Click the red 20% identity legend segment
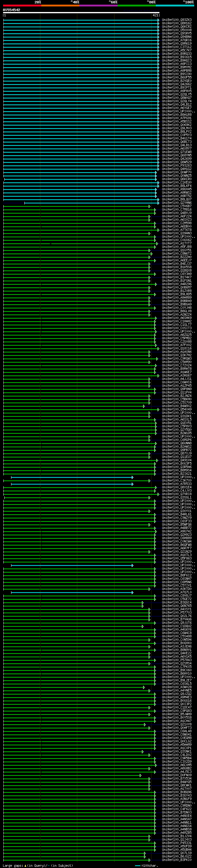Viewport: 197px width, 868px height. click(22, 6)
